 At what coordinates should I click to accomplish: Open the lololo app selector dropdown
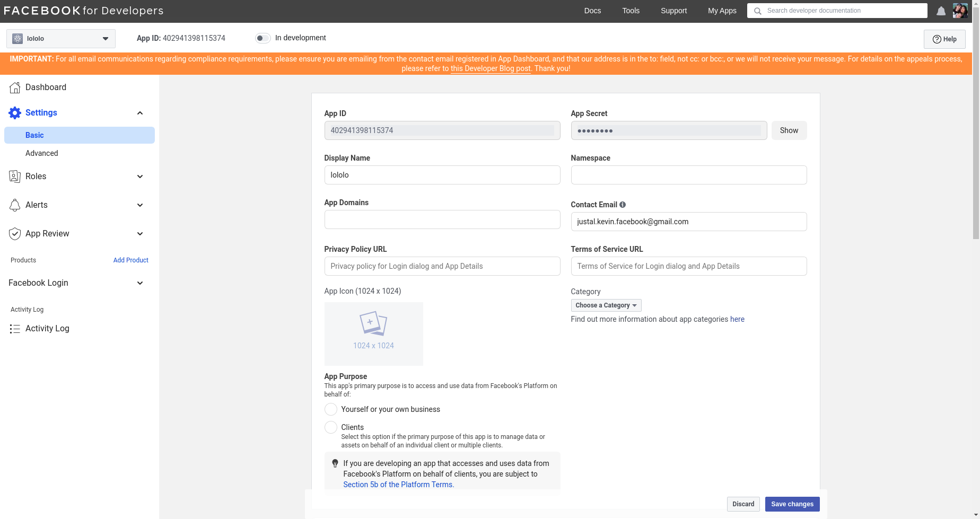coord(61,39)
